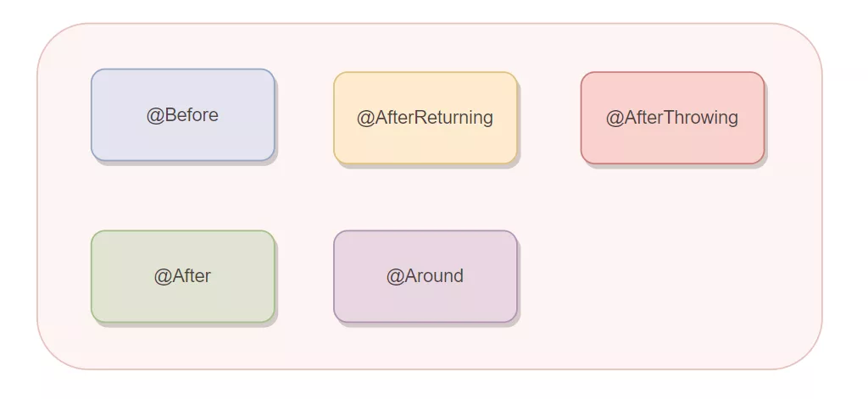Click the pink gap between @After and @Around

(x=304, y=276)
